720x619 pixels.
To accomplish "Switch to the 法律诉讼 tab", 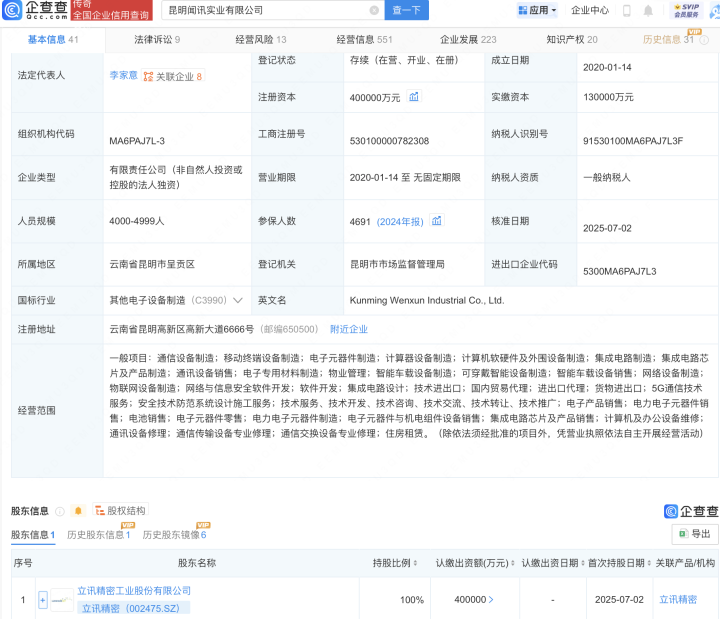I will (x=156, y=40).
